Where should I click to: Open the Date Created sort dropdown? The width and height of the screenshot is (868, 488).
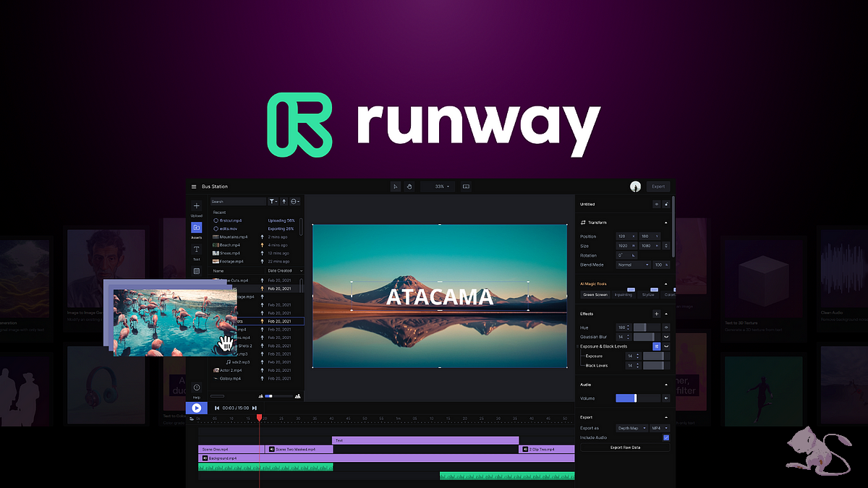point(285,270)
